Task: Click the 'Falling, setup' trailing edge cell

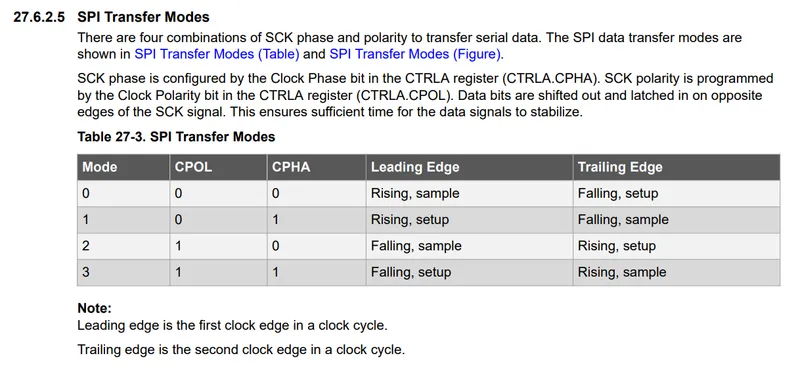Action: (677, 193)
